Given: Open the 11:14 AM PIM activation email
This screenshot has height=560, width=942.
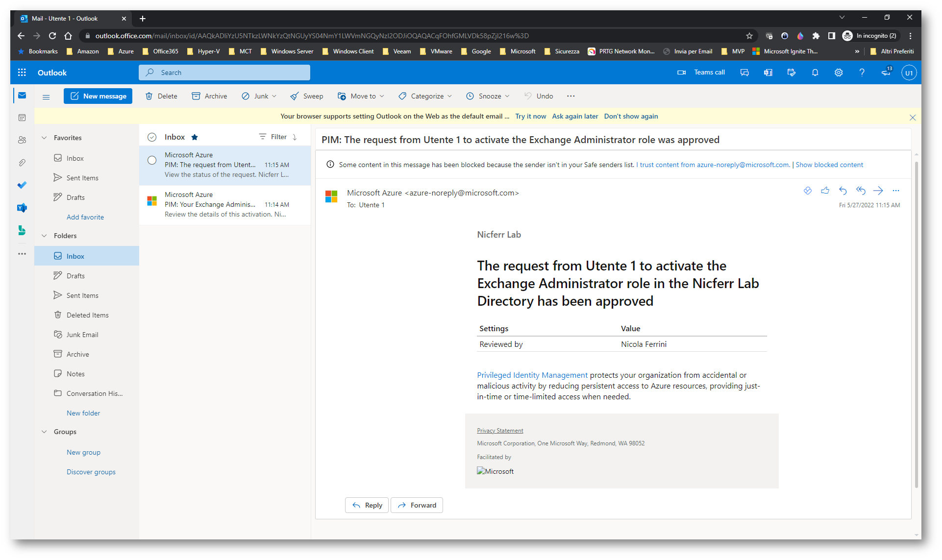Looking at the screenshot, I should click(225, 205).
